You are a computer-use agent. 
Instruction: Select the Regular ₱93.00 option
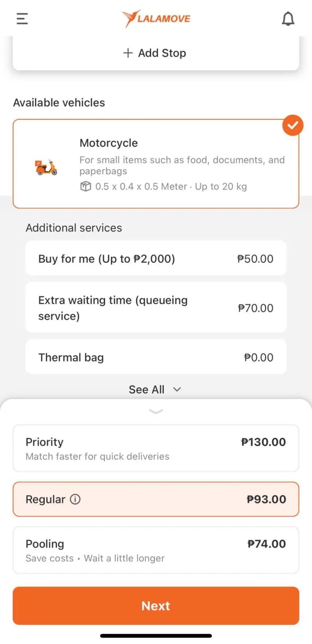[x=156, y=499]
